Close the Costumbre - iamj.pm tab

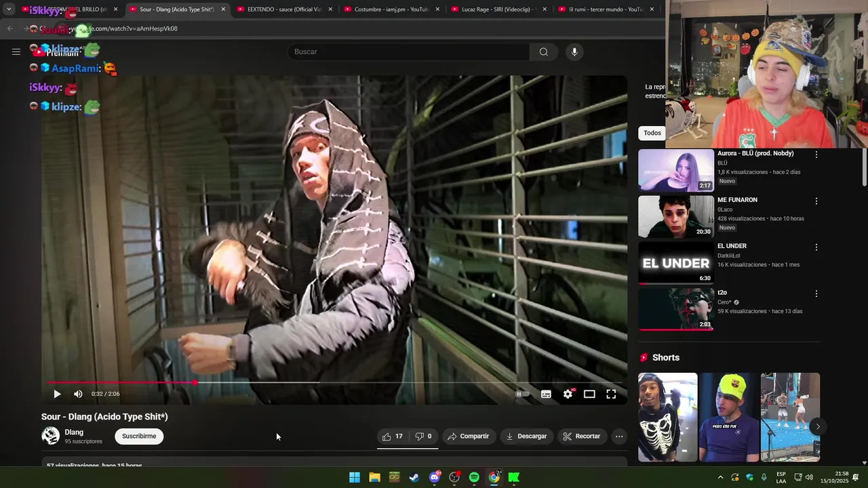click(x=437, y=9)
